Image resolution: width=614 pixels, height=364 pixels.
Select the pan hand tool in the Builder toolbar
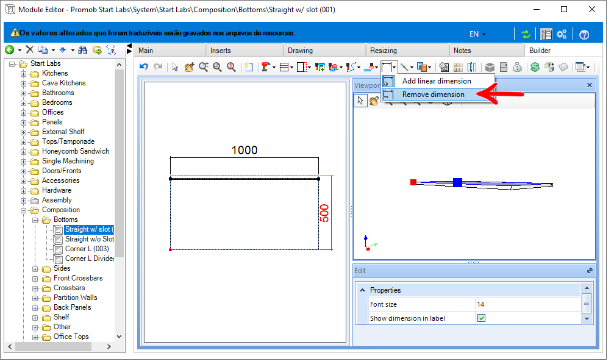[x=189, y=67]
